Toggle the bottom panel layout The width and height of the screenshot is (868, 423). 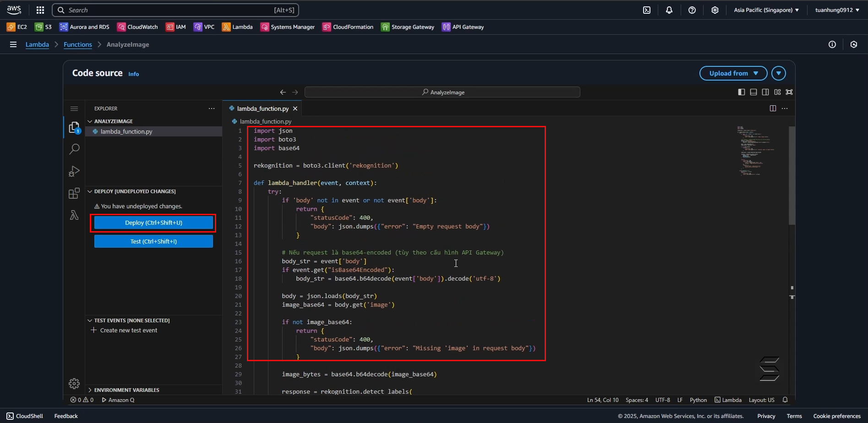click(x=753, y=92)
